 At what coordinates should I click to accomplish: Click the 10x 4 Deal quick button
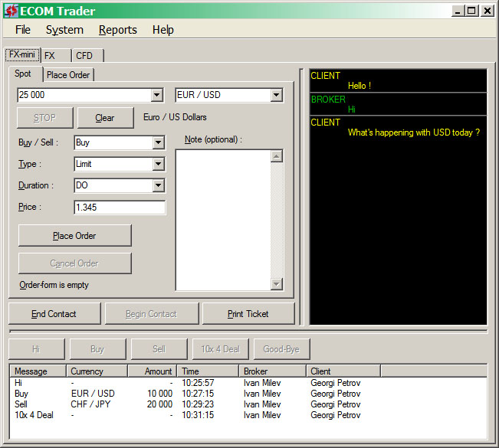[x=221, y=349]
